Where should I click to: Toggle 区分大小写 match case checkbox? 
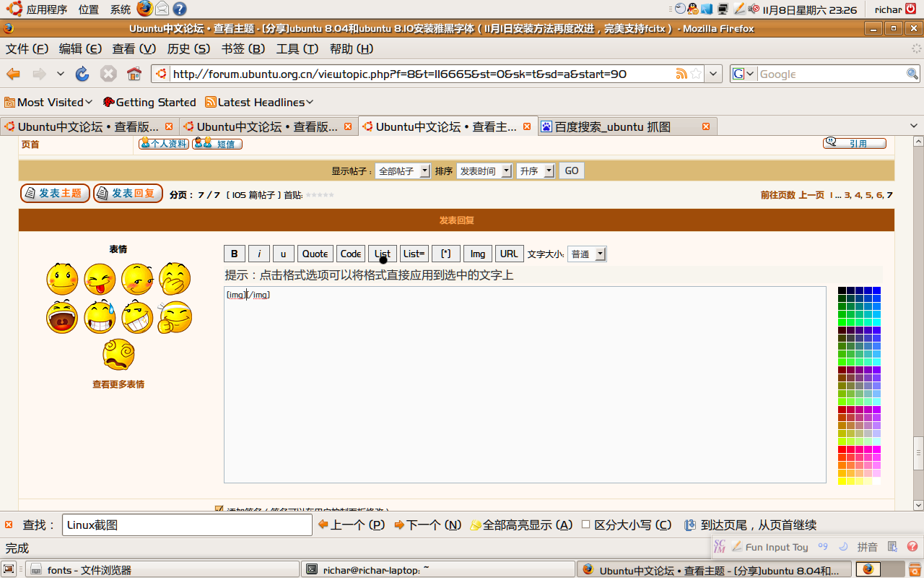click(x=586, y=525)
